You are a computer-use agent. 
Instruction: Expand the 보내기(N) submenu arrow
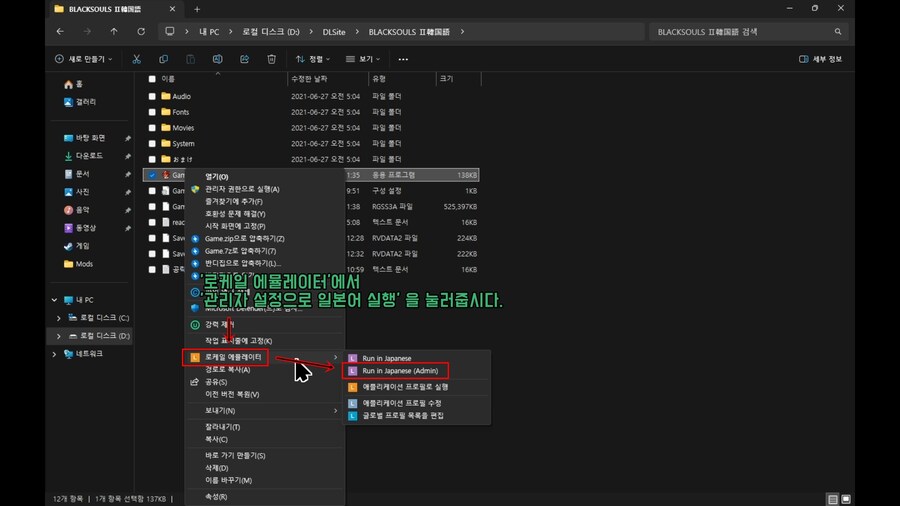[x=336, y=411]
